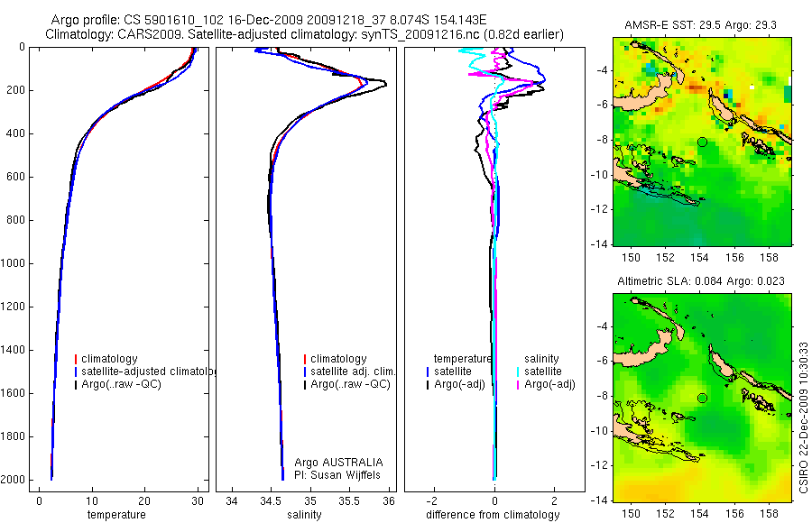Screen dimensions: 812x523
Task: Click the Argo position circle on SST map
Action: (702, 142)
